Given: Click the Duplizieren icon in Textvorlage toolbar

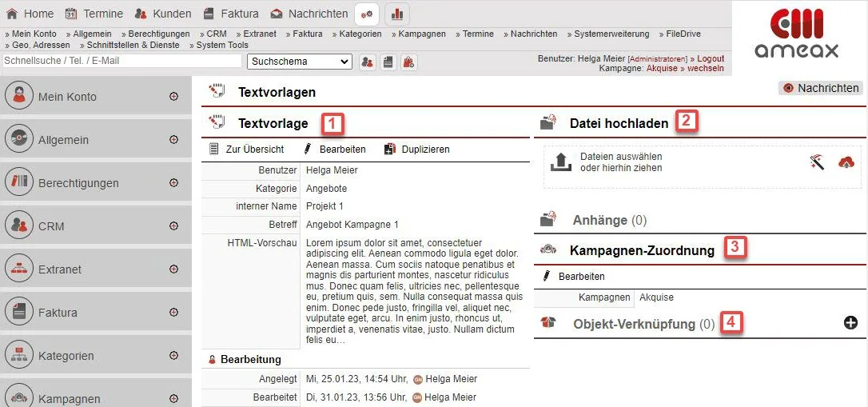Looking at the screenshot, I should click(x=390, y=149).
